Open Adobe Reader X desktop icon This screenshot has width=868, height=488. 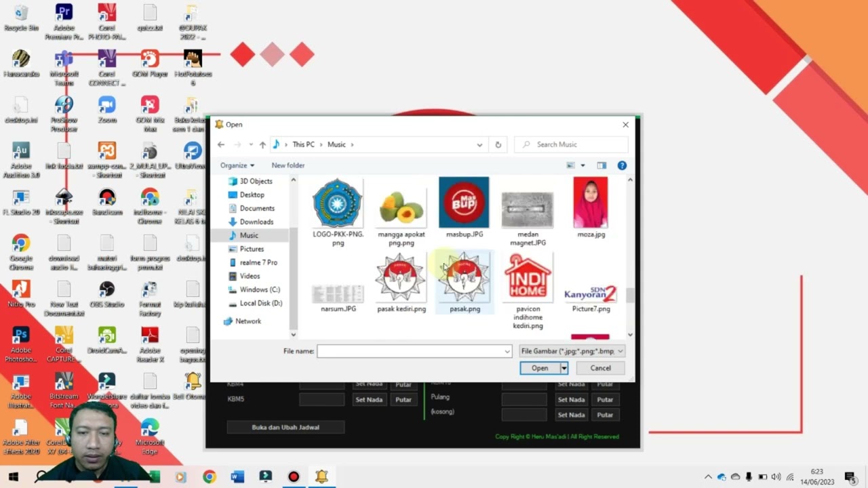(x=150, y=344)
